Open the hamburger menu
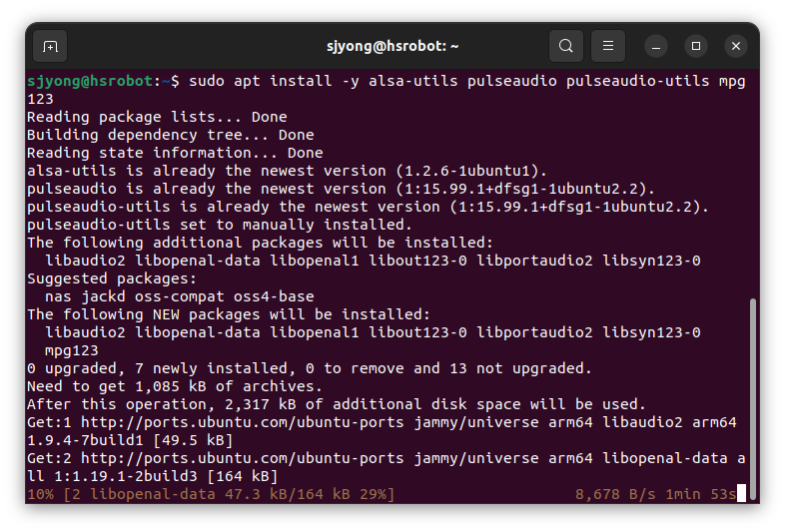Image resolution: width=785 pixels, height=532 pixels. [608, 46]
